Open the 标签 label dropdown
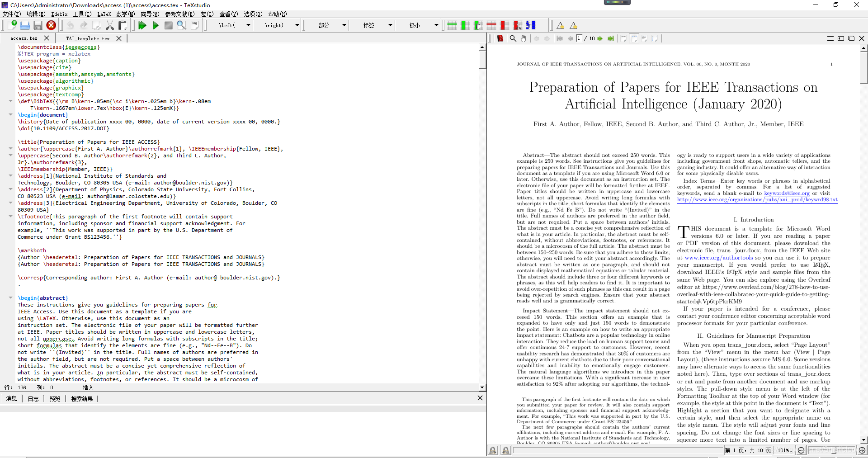The height and width of the screenshot is (458, 868). (390, 25)
